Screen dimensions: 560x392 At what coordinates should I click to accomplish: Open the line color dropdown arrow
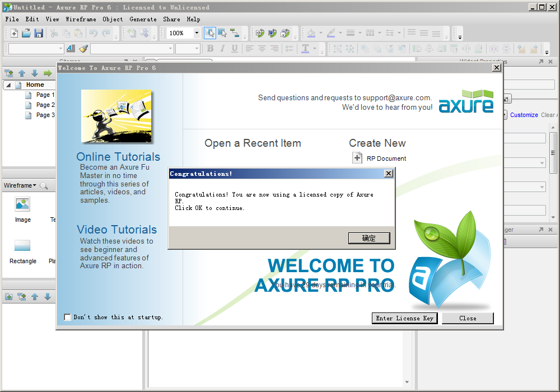pyautogui.click(x=340, y=33)
